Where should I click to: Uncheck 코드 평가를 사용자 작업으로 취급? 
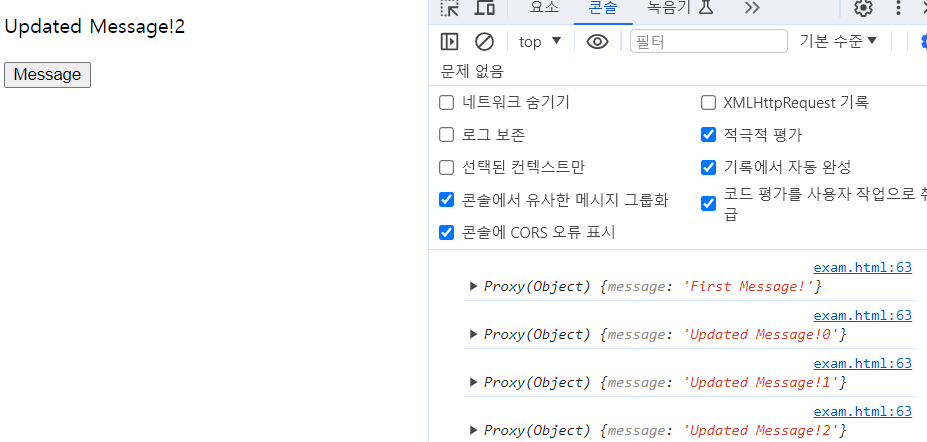708,204
